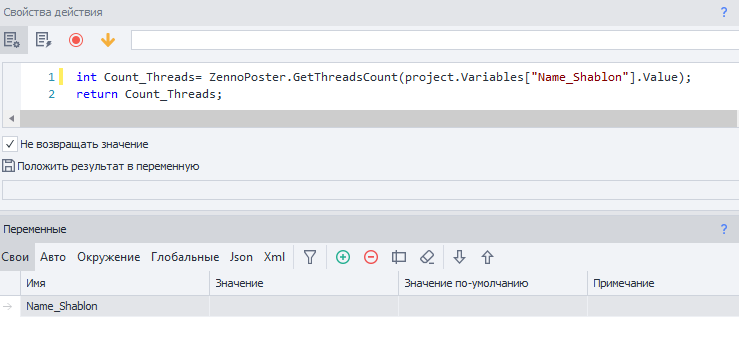Sort by the Значение column header

(304, 283)
